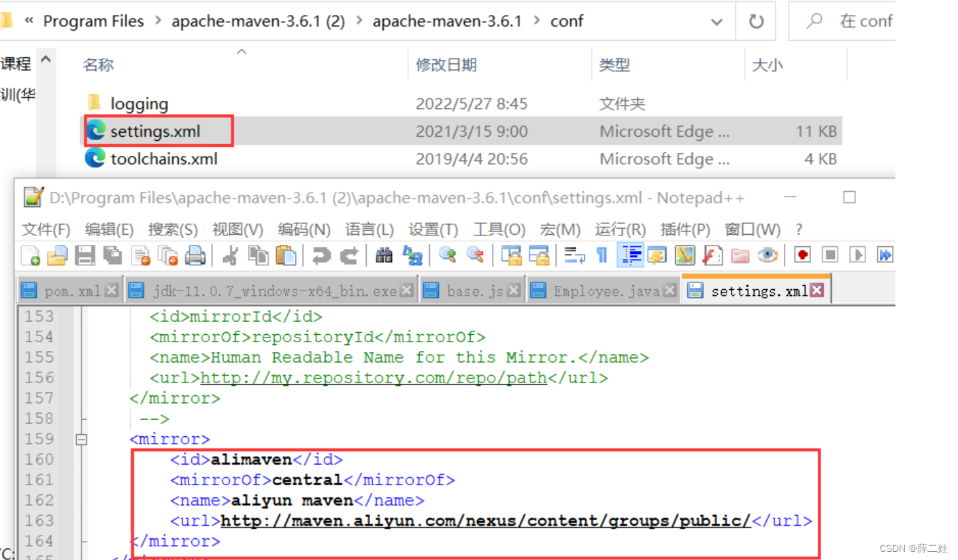
Task: Toggle Show all characters pilcrow icon
Action: click(x=601, y=256)
